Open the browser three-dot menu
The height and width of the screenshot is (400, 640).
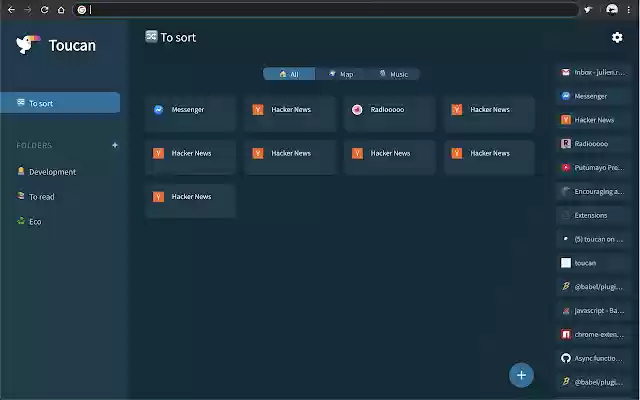tap(629, 10)
